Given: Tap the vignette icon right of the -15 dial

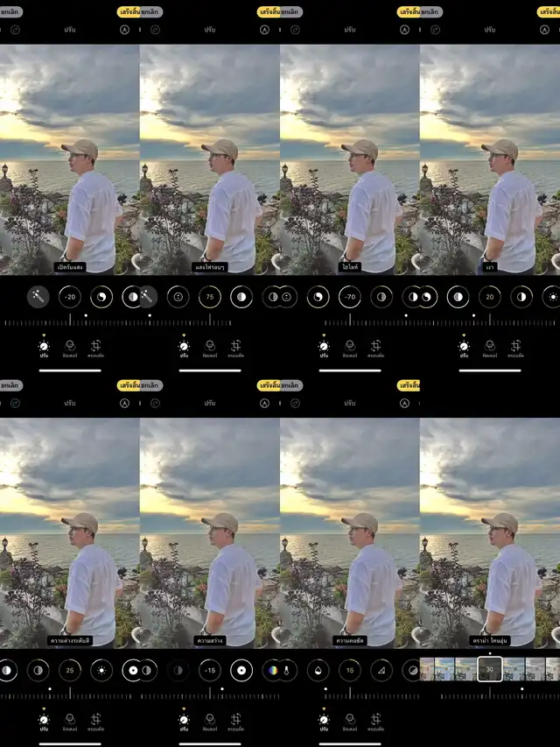Looking at the screenshot, I should pyautogui.click(x=241, y=670).
